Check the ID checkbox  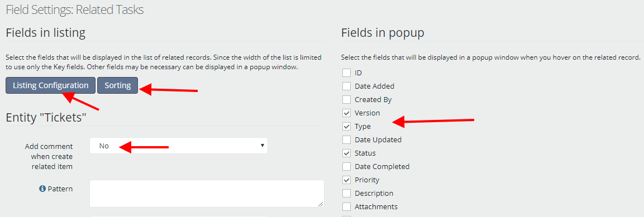coord(347,73)
